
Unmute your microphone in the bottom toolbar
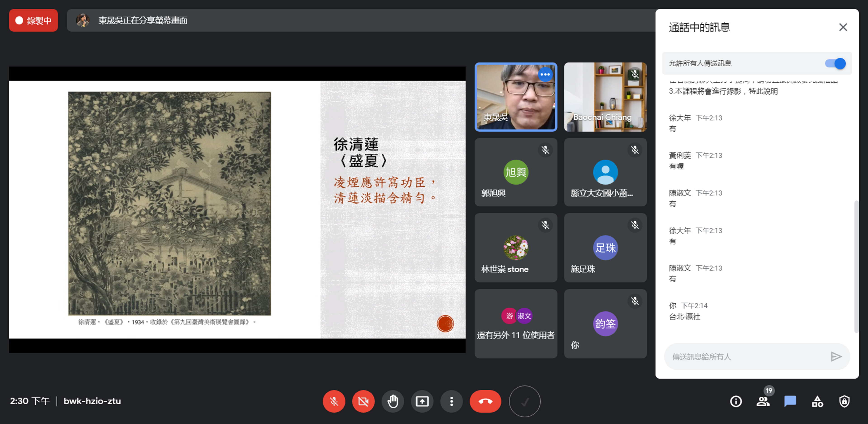pyautogui.click(x=334, y=401)
